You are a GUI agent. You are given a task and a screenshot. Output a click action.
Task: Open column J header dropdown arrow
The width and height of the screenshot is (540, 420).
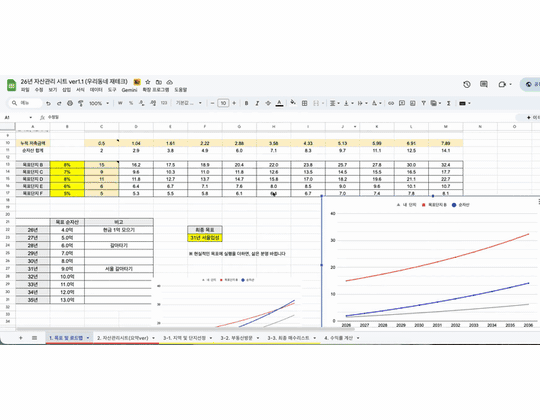[355, 127]
